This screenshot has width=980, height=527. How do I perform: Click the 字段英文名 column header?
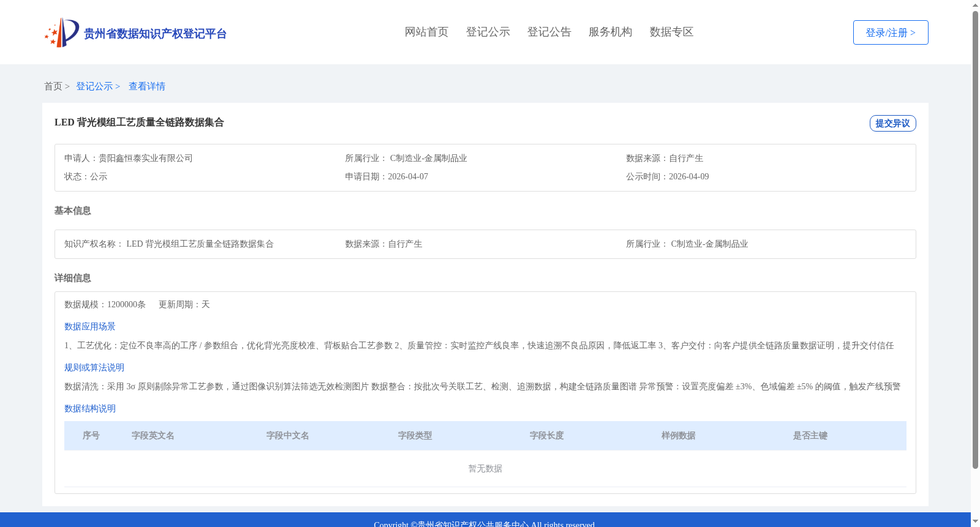[x=153, y=436]
